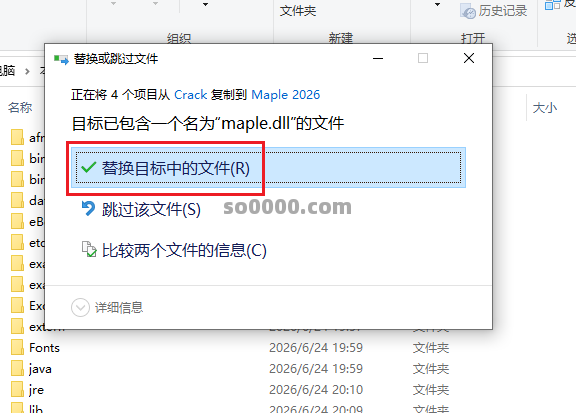Open the Crack source folder link
576x413 pixels.
point(190,95)
